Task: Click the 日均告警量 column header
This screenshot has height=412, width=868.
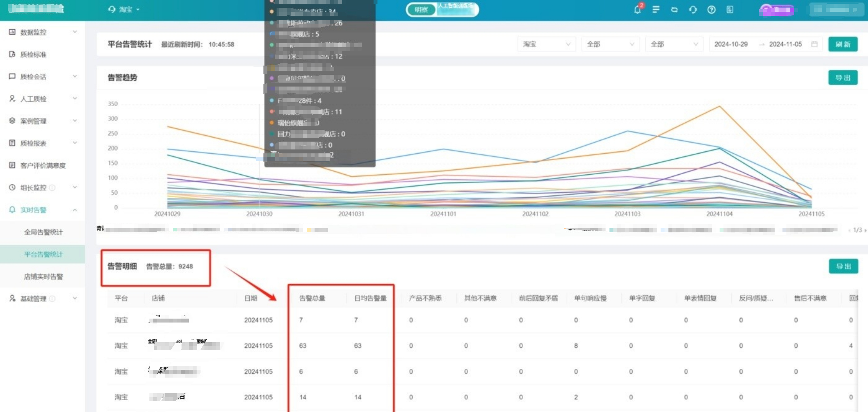Action: (370, 298)
